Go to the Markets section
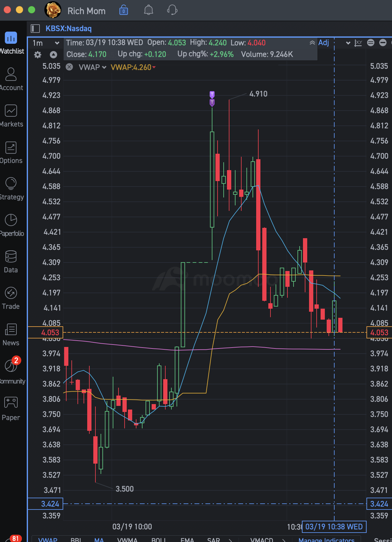Screen dimensions: 392x542 11,116
